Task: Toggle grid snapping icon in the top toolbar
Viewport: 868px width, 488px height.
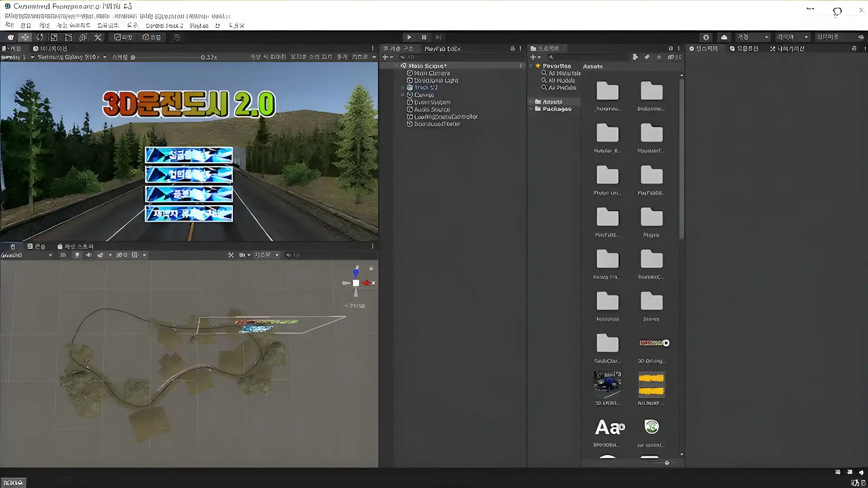Action: (x=177, y=37)
